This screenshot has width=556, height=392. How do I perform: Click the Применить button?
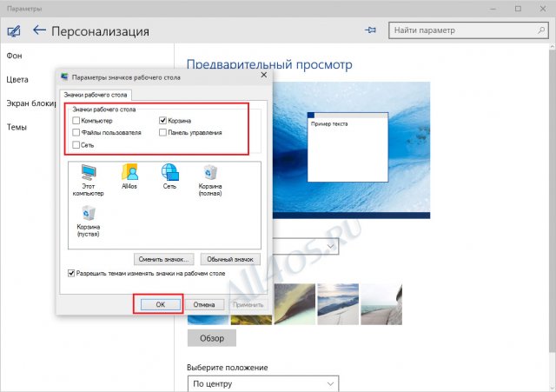[x=248, y=304]
